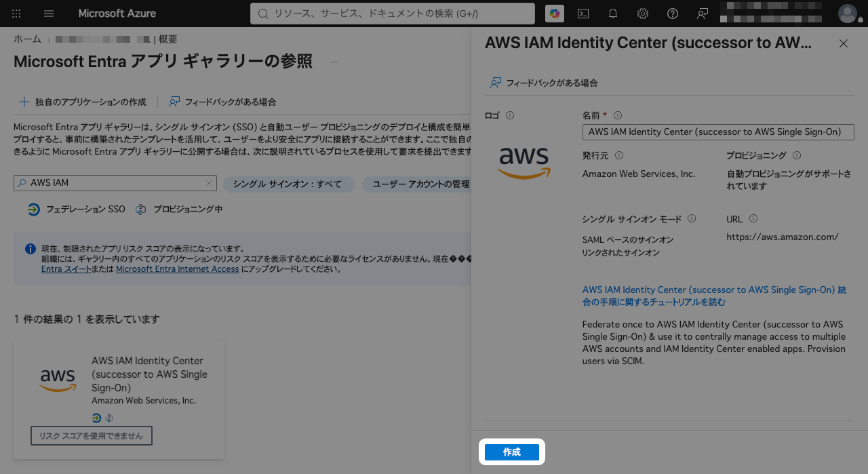Click the AWS logo in the details panel

tap(524, 163)
